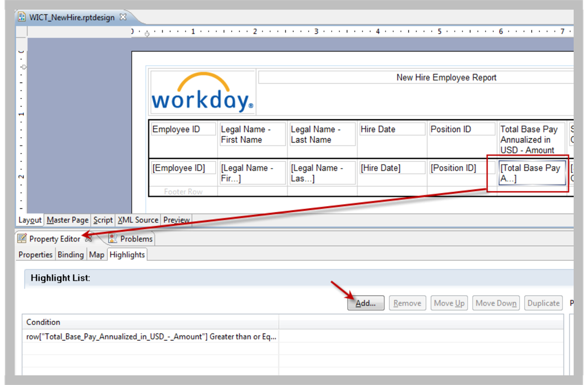Close the WICT_NewHire.rptdesign tab
This screenshot has height=385, width=588.
tap(123, 17)
